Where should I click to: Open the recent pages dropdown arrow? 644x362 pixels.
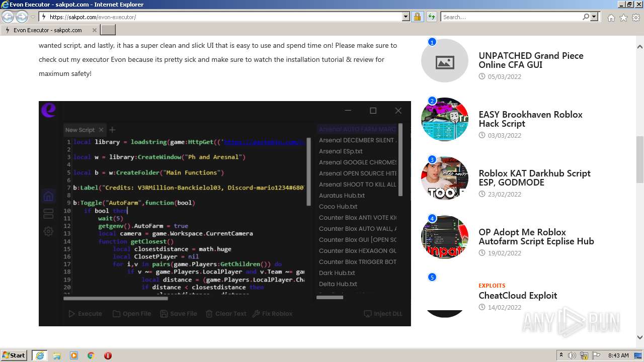(33, 17)
